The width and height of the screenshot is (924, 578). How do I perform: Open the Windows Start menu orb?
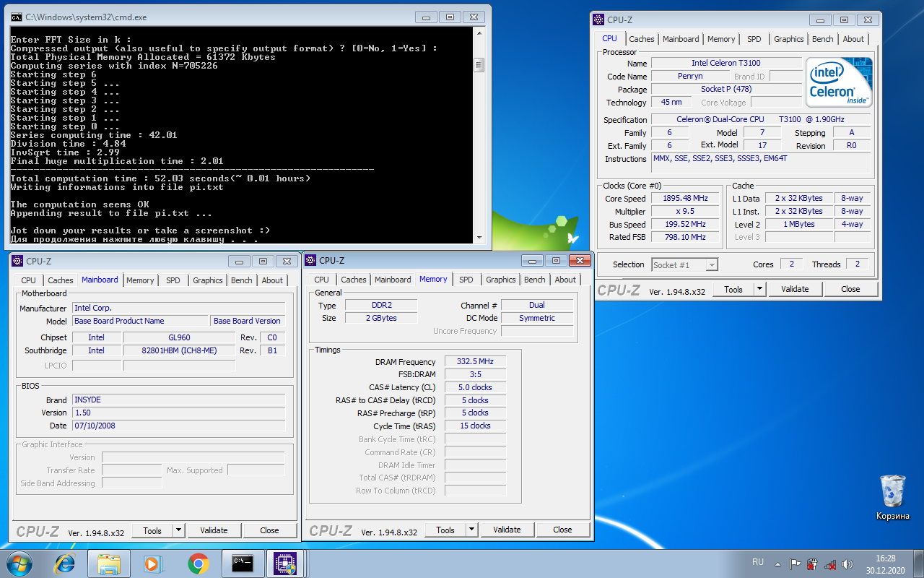(x=19, y=563)
